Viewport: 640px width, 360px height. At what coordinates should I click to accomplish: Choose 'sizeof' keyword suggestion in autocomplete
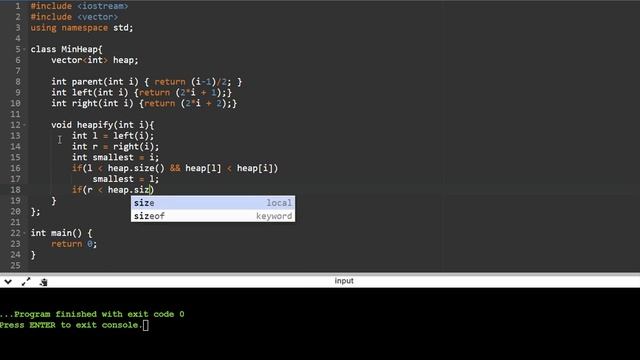coord(213,216)
